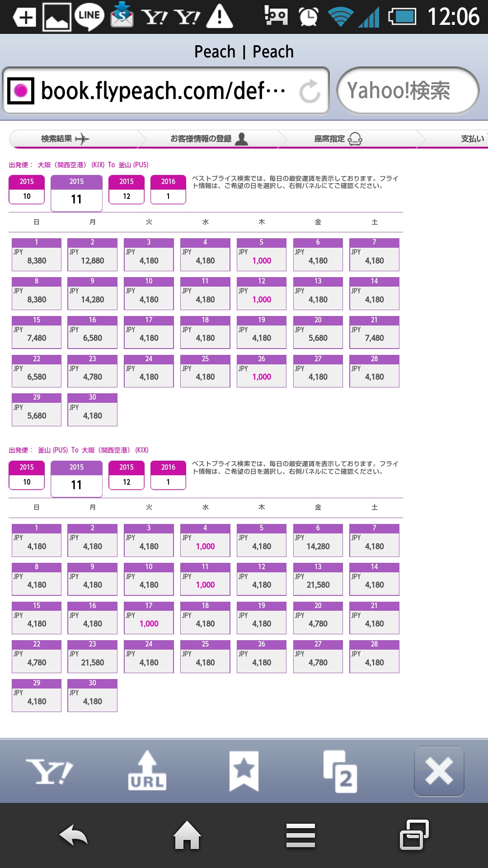The width and height of the screenshot is (488, 868).
Task: Select outbound Nov 8 fare 8,380
Action: tap(37, 293)
